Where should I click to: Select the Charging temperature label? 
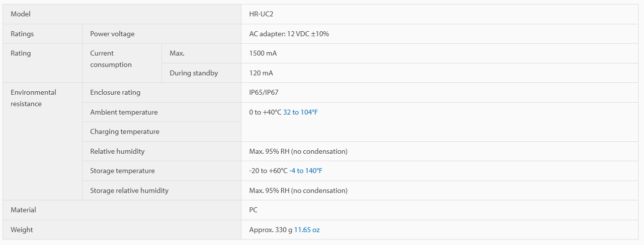[125, 131]
